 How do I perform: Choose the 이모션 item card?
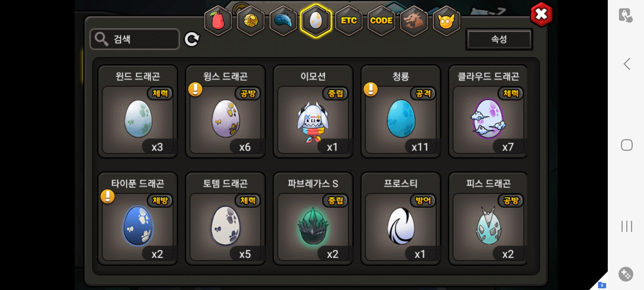pos(313,111)
